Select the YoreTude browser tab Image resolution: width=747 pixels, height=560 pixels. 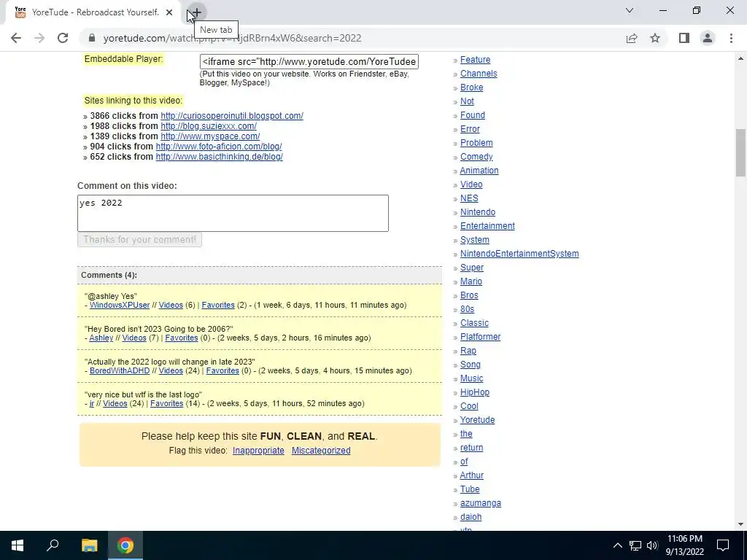click(94, 13)
